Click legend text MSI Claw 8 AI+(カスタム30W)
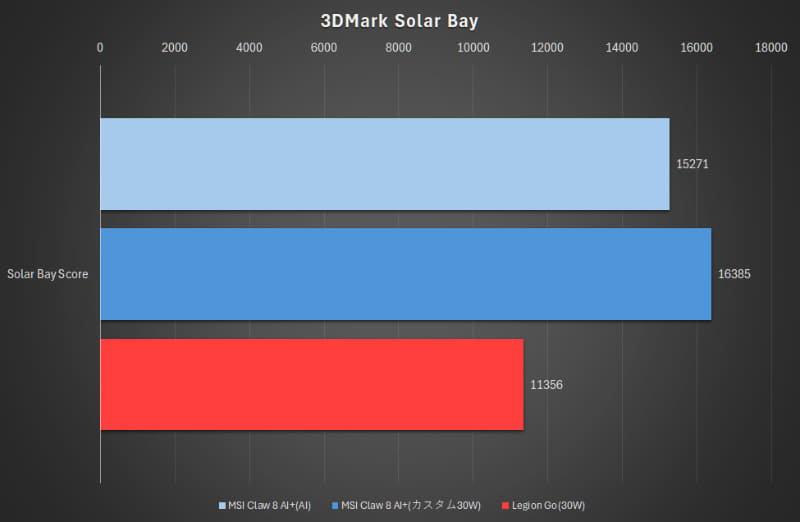 [x=411, y=506]
